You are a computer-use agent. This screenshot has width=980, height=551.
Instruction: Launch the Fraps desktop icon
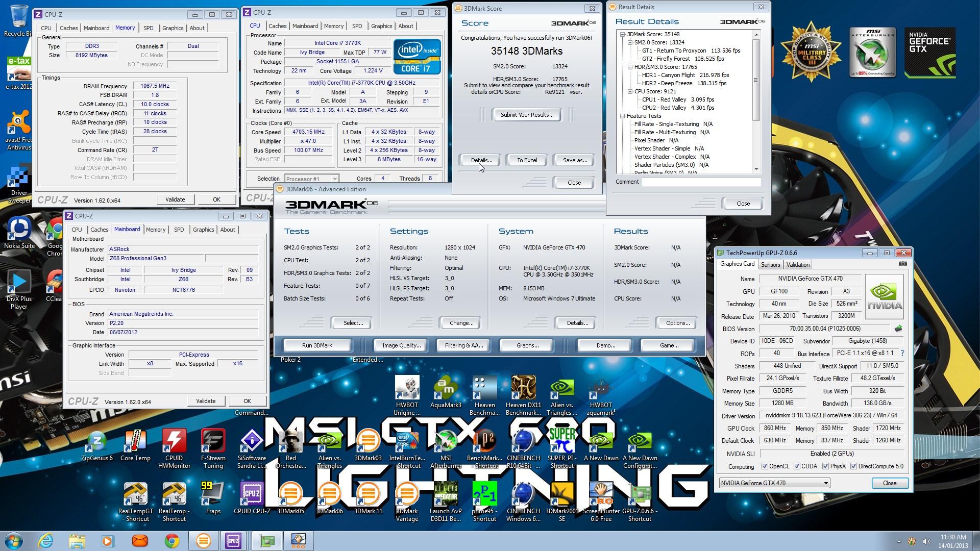(x=213, y=498)
